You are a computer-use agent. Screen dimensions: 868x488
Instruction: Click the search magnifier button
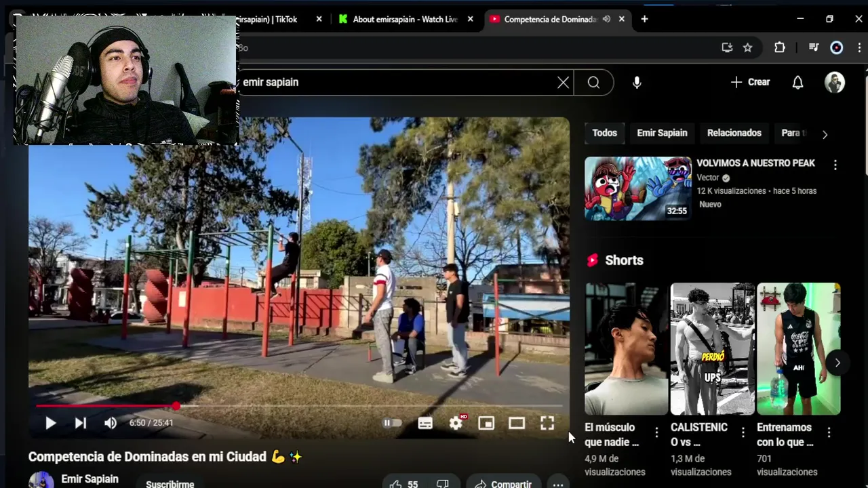click(593, 82)
